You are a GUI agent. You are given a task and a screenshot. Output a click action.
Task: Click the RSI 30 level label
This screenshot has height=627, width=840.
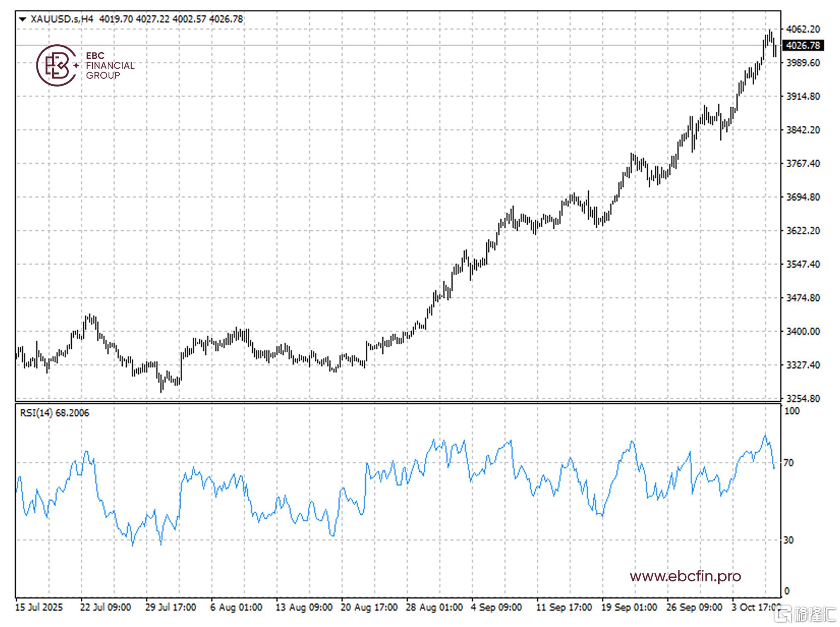[x=789, y=540]
